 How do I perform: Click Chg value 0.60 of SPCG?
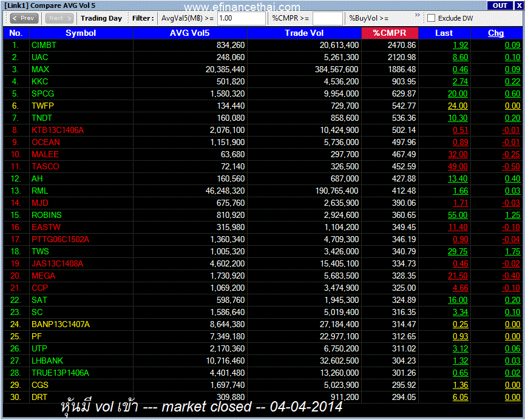tap(513, 94)
